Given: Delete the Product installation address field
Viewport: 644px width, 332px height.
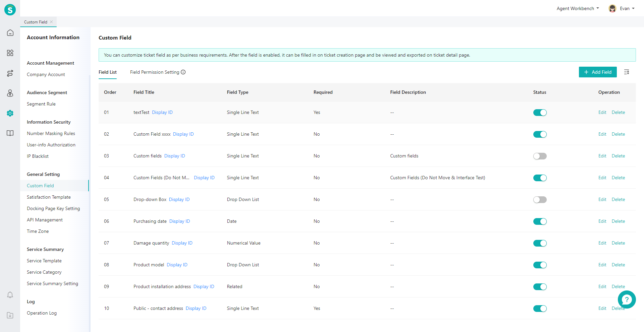Looking at the screenshot, I should coord(618,286).
